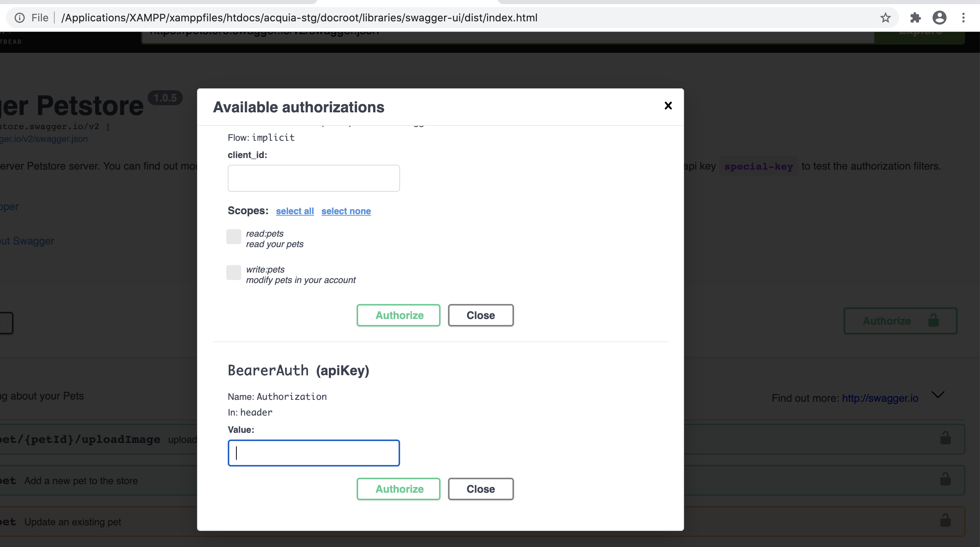Close the BearerAuth section with Close button
Viewport: 980px width, 547px height.
click(481, 489)
